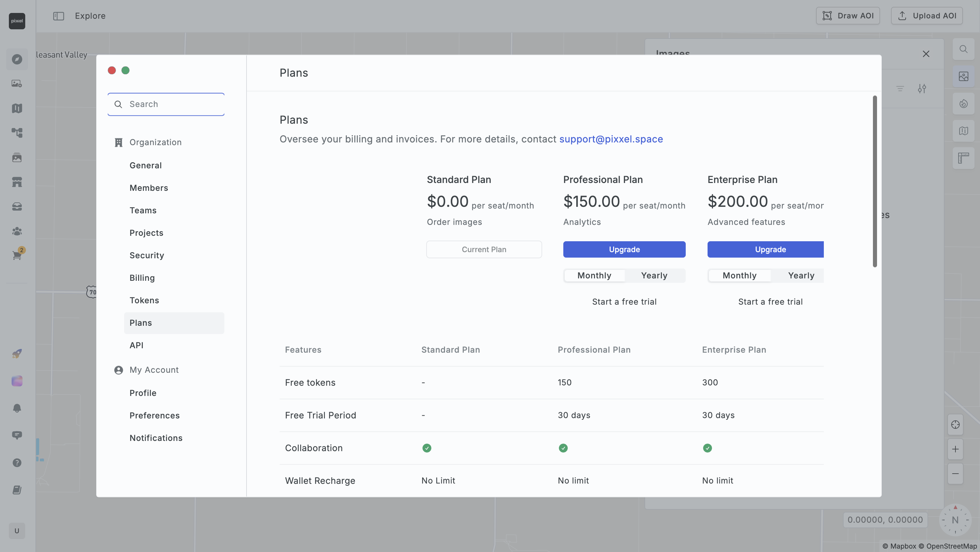Open API settings

click(174, 345)
